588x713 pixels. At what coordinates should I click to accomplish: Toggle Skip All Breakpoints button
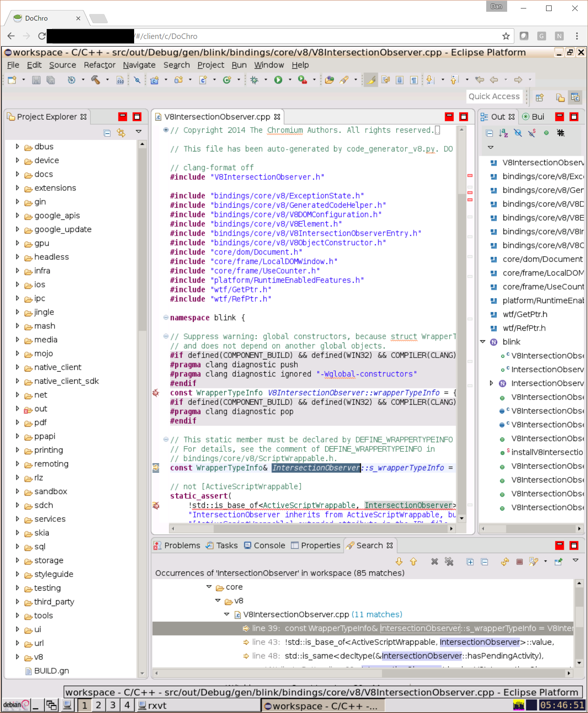tap(137, 80)
